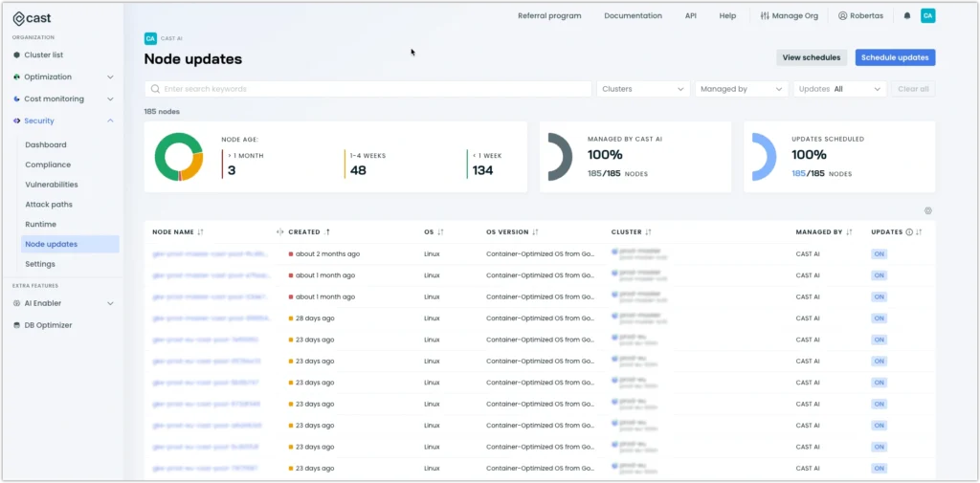Click the Manage Org sliders icon
Screen dimensions: 980x483
pyautogui.click(x=765, y=15)
